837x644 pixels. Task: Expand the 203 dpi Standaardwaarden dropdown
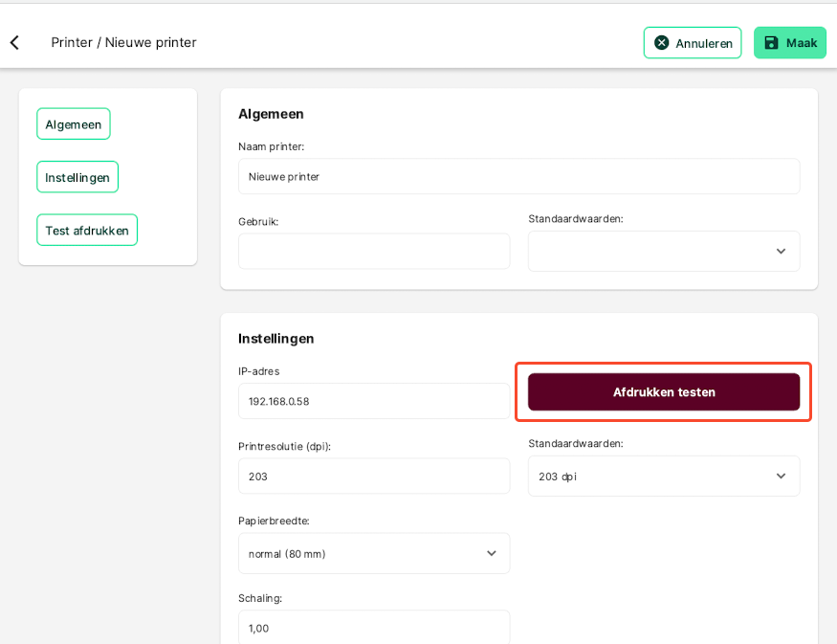pos(664,476)
